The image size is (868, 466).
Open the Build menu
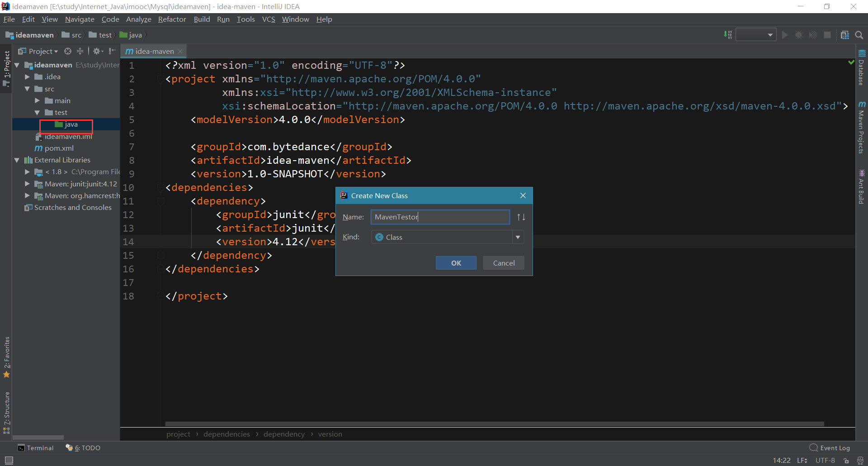pos(202,19)
